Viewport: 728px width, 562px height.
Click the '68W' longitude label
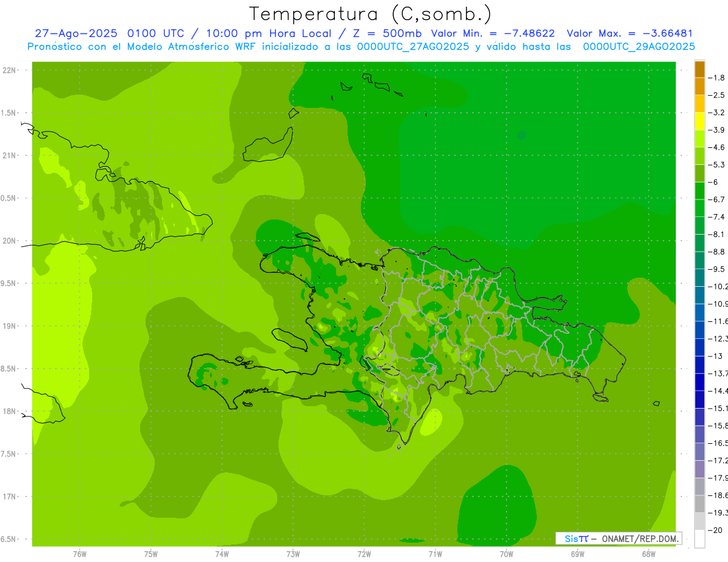[x=649, y=554]
